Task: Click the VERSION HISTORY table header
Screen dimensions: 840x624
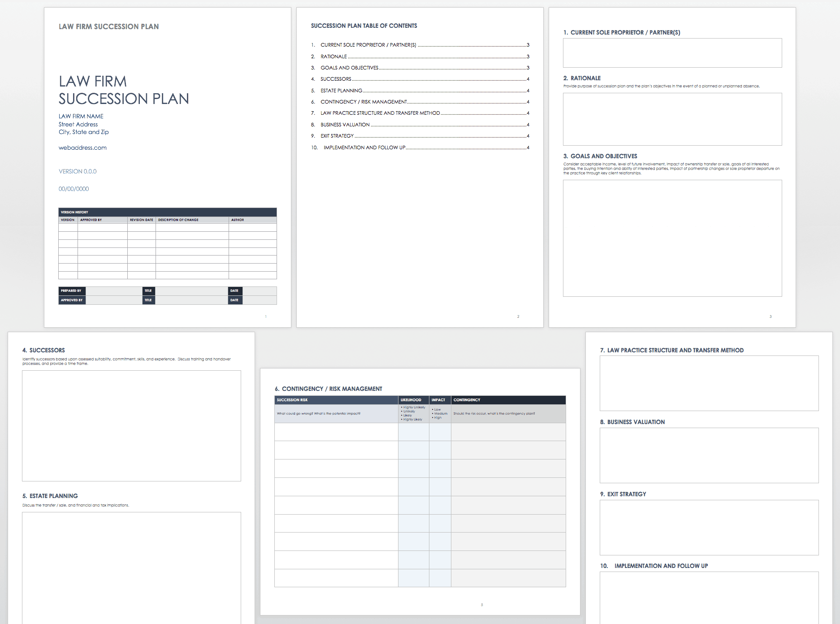Action: (168, 212)
